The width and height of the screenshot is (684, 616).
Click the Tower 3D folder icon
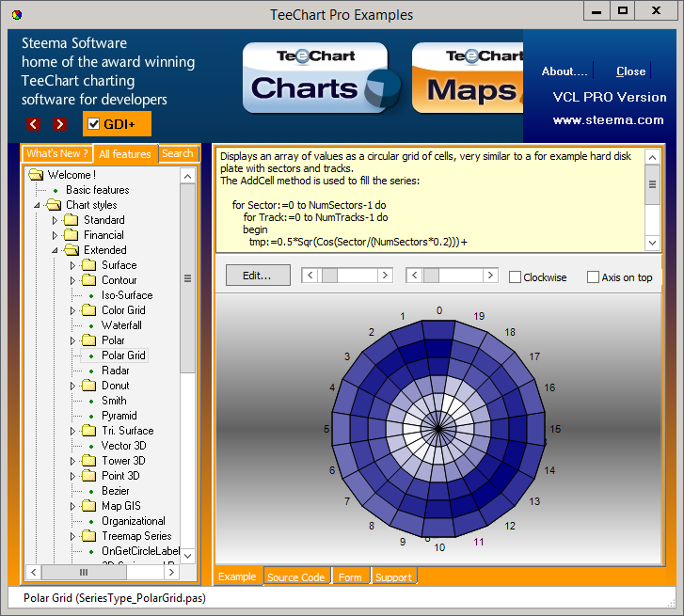click(89, 461)
